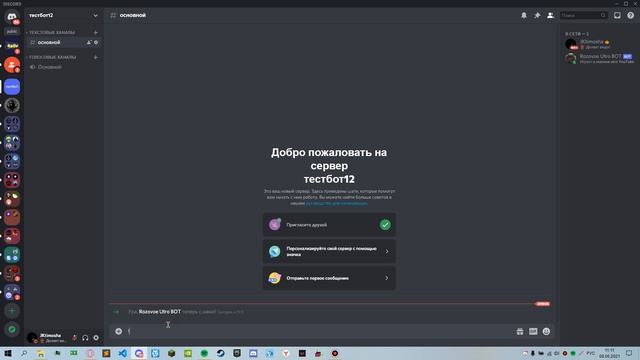Open the orange server icon in sidebar

(12, 65)
